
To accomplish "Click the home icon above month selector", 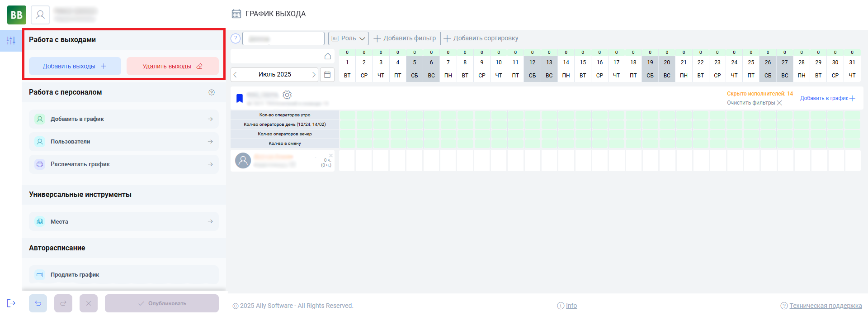I will [x=328, y=56].
